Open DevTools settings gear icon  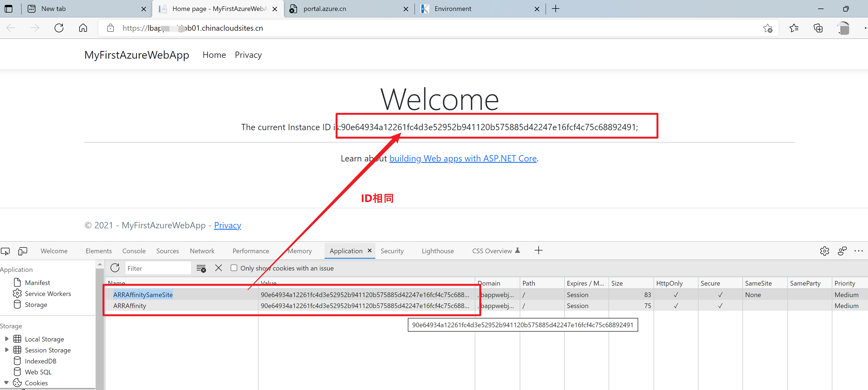tap(824, 251)
